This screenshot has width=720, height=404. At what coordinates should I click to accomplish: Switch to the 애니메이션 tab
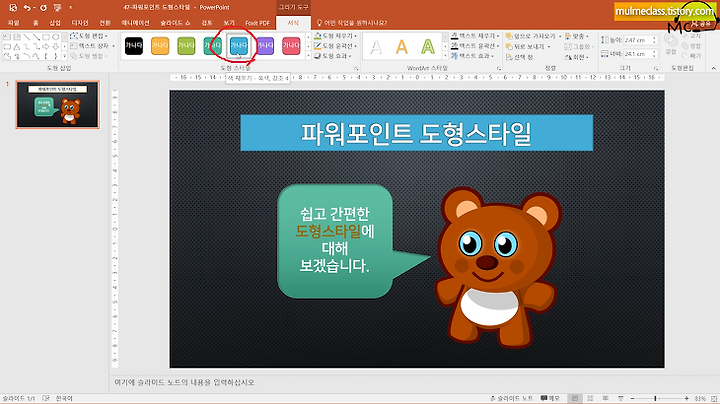135,23
